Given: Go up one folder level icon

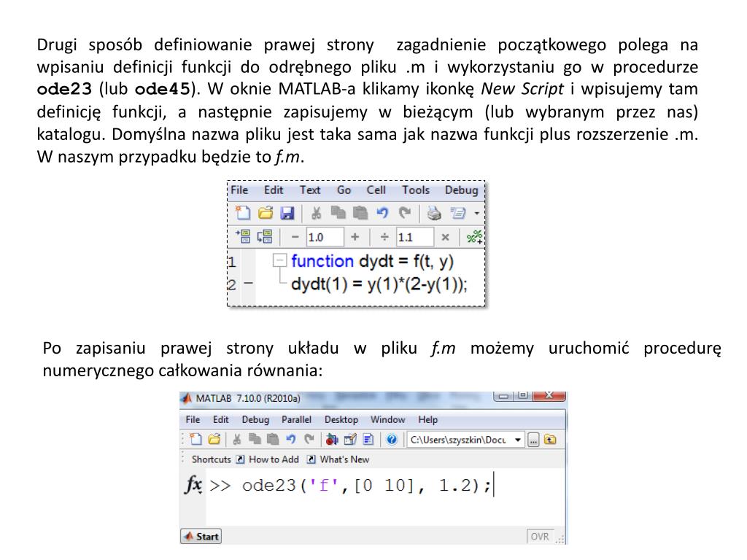Looking at the screenshot, I should click(550, 440).
